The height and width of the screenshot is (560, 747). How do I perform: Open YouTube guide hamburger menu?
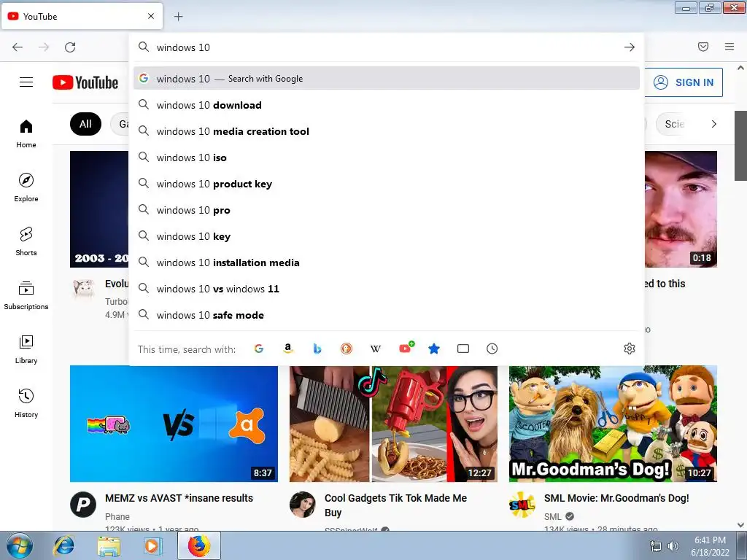pos(26,82)
